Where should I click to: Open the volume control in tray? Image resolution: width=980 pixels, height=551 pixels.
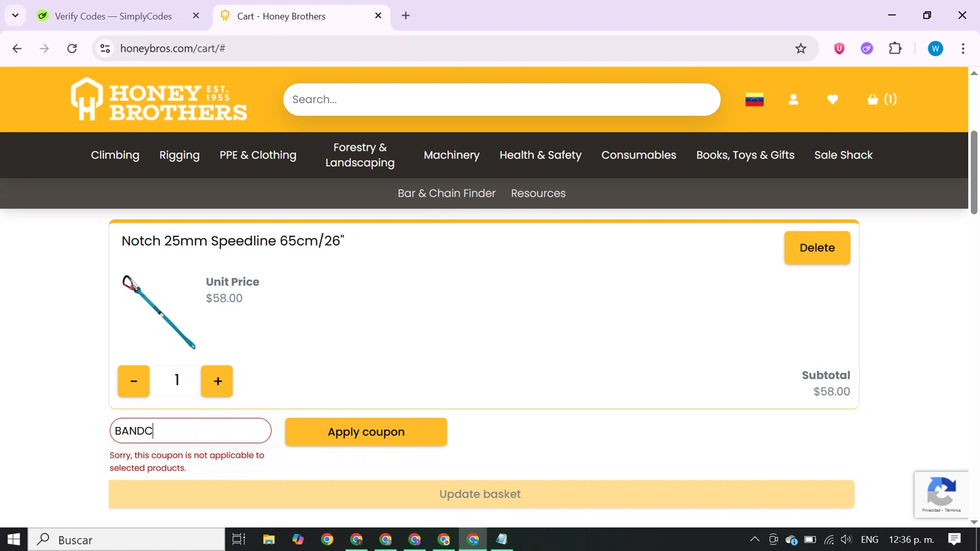pos(847,539)
